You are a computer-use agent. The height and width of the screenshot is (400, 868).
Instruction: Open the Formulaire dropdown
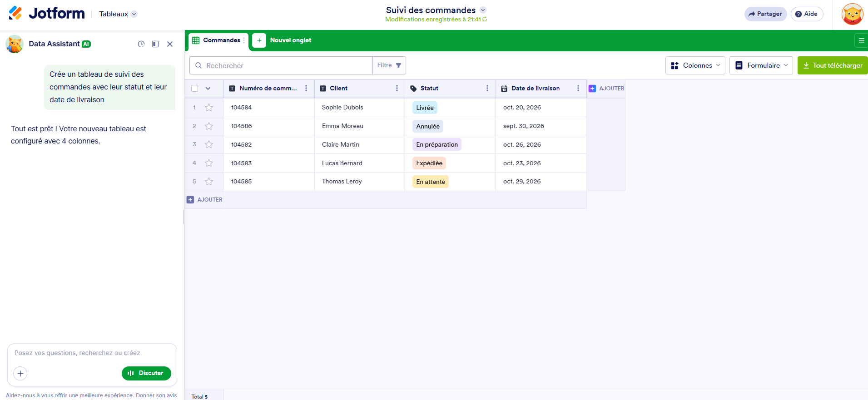pyautogui.click(x=761, y=65)
